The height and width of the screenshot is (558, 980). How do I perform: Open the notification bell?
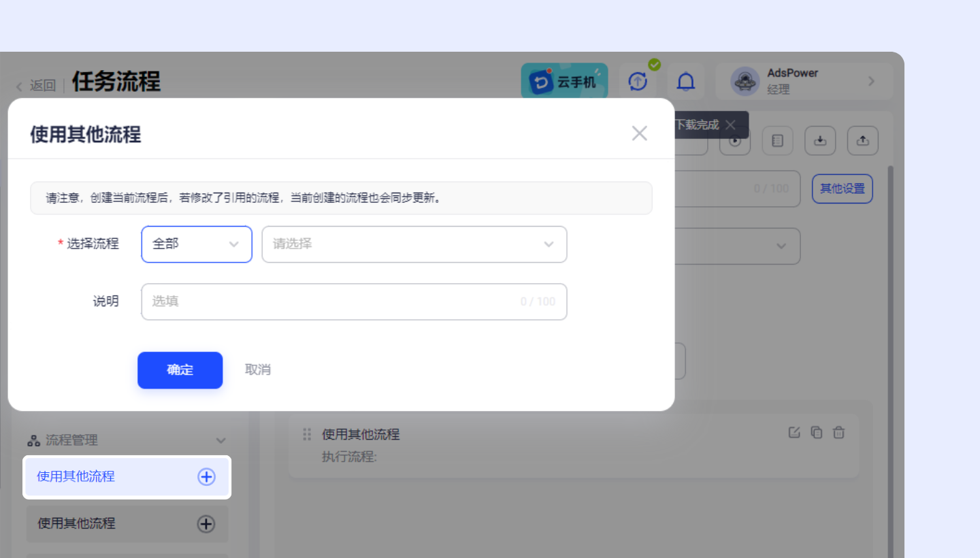pos(686,82)
